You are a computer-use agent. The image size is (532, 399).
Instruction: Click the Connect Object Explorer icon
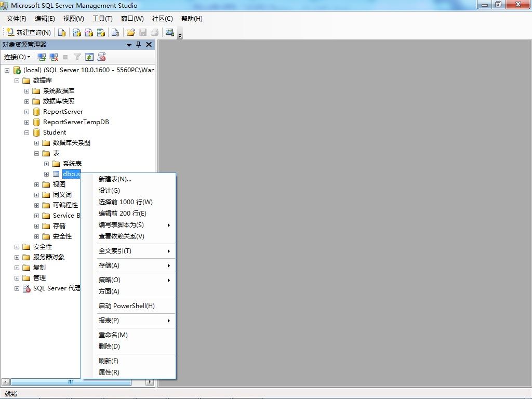42,57
